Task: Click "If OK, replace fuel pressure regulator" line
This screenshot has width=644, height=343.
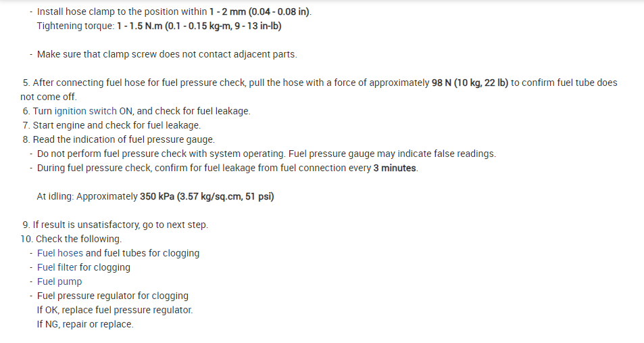Action: [x=115, y=310]
